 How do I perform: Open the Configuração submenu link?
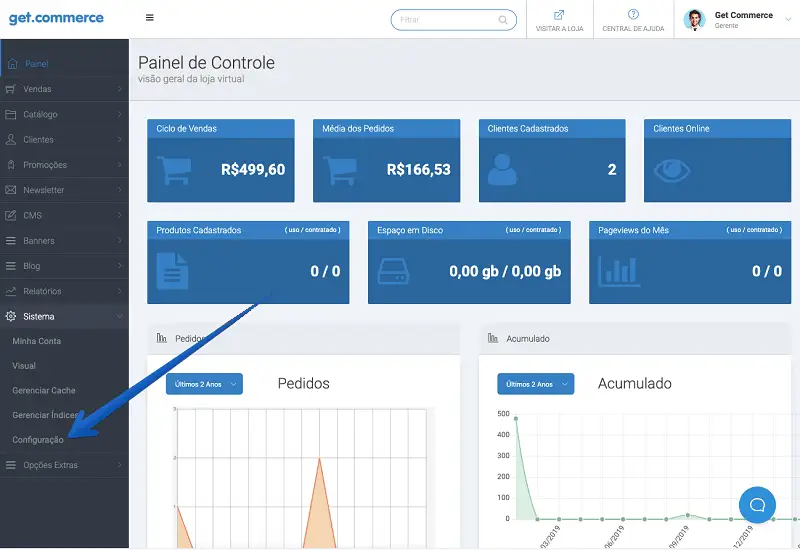pos(38,440)
